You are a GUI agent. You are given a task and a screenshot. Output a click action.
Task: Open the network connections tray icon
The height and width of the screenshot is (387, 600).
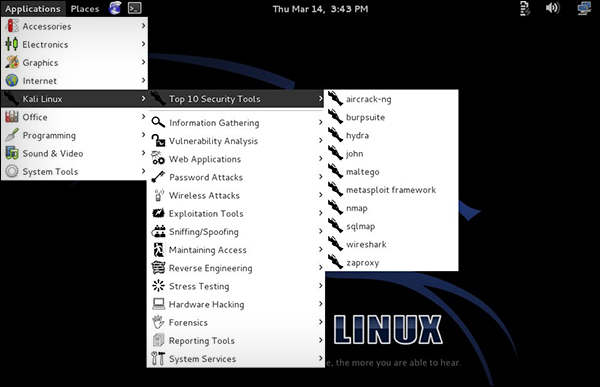[x=584, y=8]
